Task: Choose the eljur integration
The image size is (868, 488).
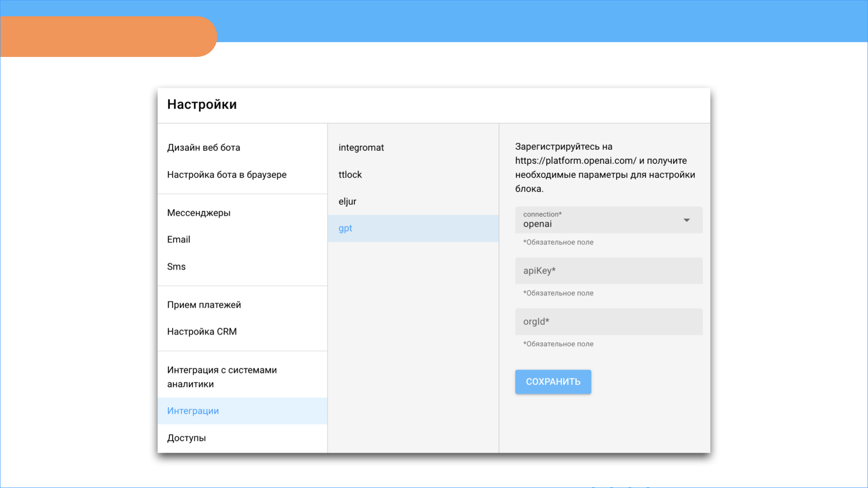Action: point(413,202)
